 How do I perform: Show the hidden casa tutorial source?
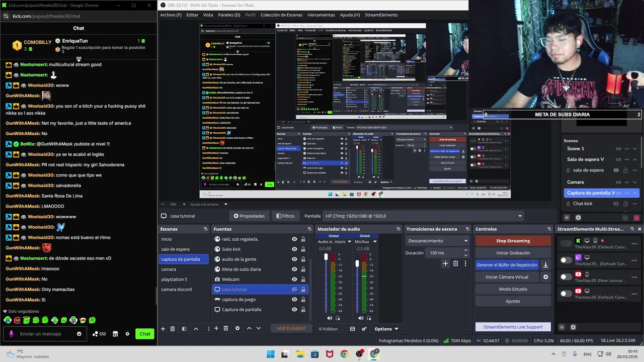pyautogui.click(x=294, y=289)
